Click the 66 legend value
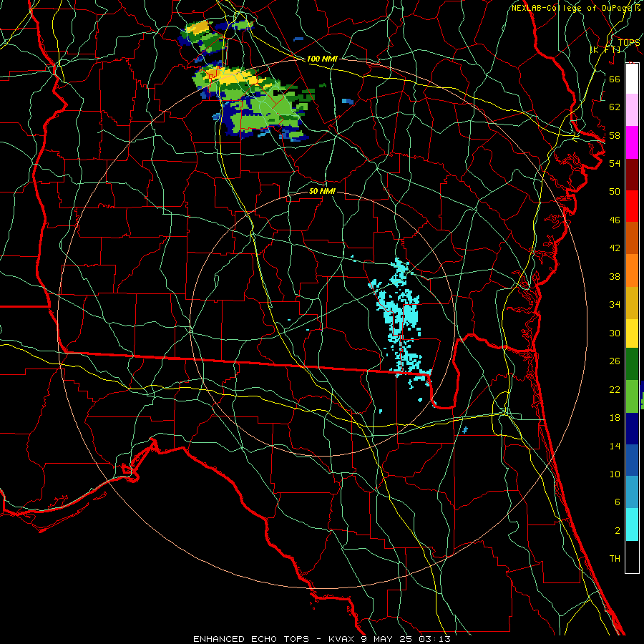The width and height of the screenshot is (644, 644). point(615,79)
